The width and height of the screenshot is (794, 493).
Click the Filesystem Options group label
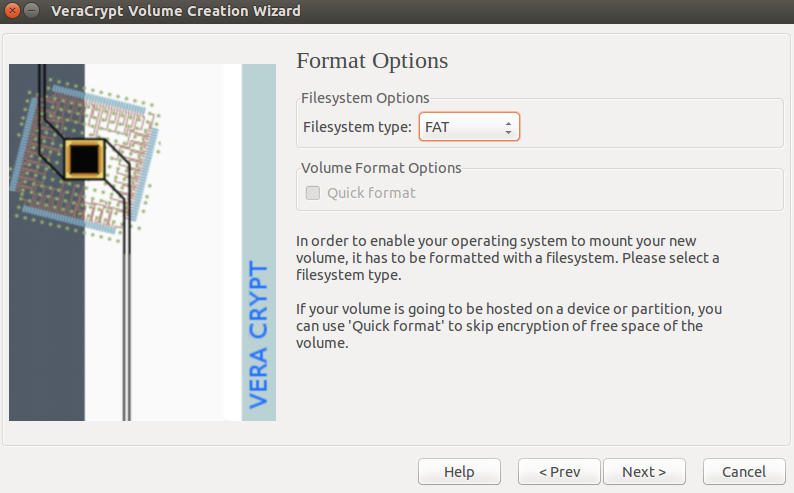365,98
